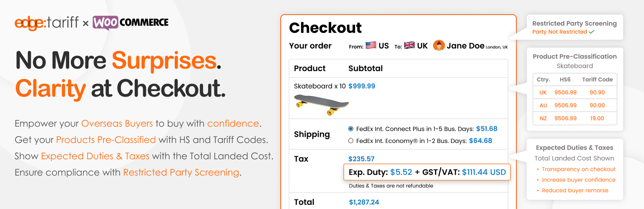
Task: Click Jane Doe's avatar icon
Action: (439, 46)
